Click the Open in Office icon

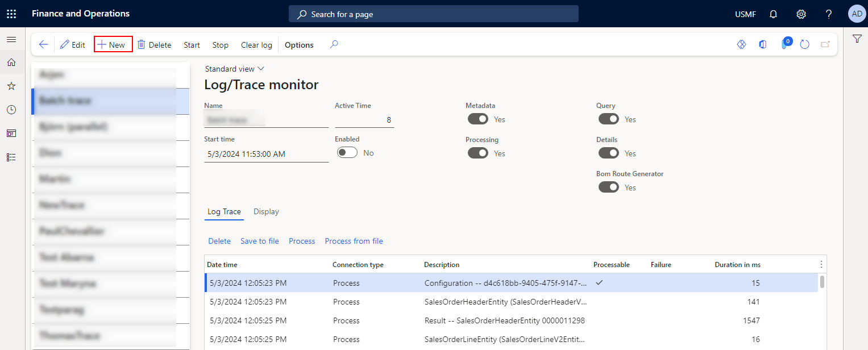click(763, 44)
